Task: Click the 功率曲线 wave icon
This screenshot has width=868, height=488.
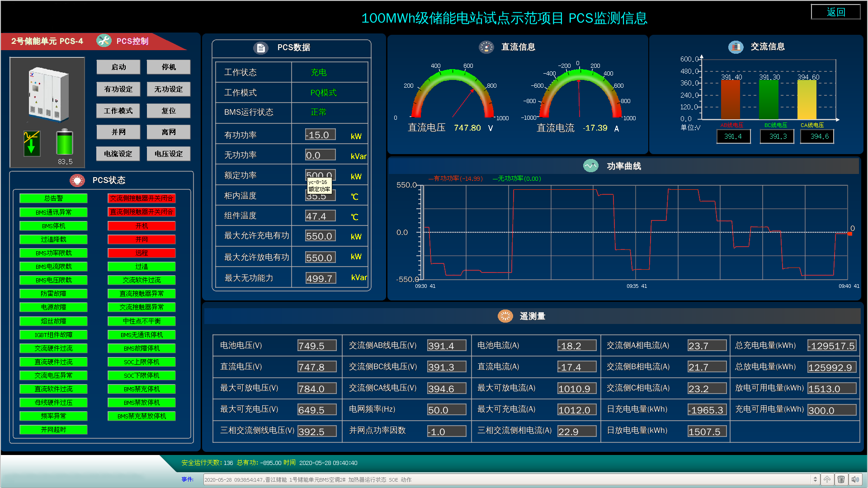Action: (590, 166)
